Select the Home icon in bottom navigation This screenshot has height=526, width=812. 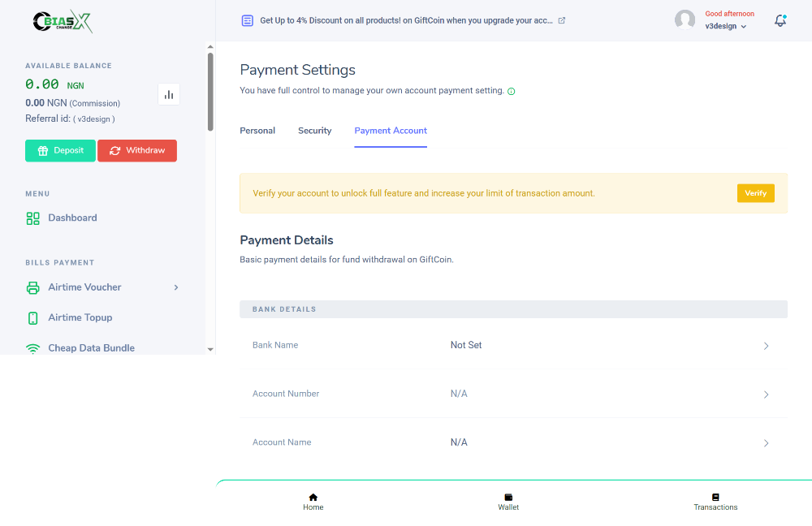click(313, 497)
